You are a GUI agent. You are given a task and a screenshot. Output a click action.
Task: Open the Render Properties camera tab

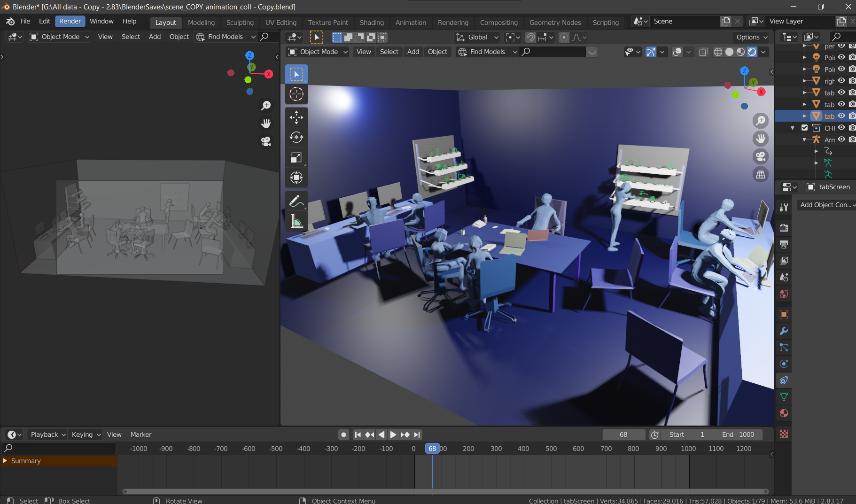click(784, 227)
